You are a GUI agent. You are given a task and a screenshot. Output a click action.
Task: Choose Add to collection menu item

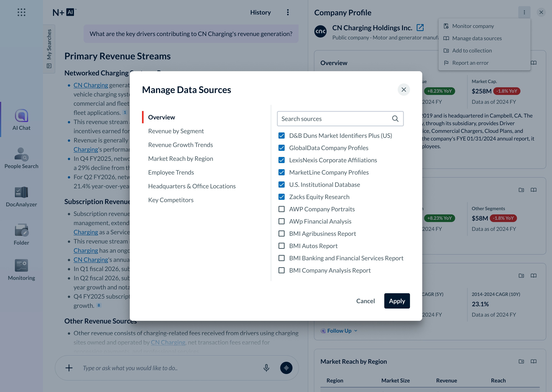[472, 51]
